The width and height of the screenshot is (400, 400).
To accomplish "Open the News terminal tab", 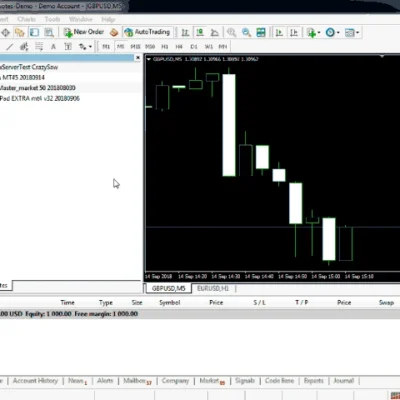I will click(77, 381).
